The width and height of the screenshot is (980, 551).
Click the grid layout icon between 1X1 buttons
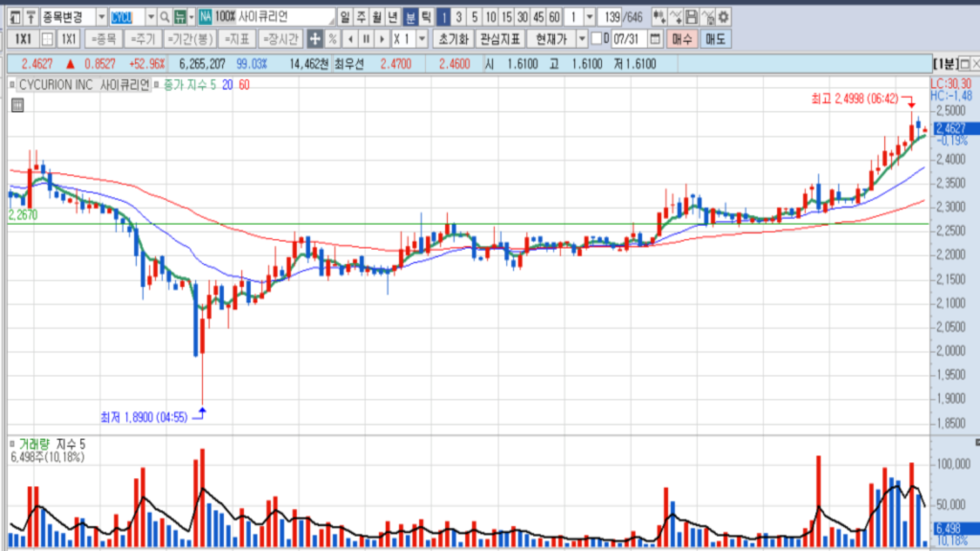[x=47, y=39]
